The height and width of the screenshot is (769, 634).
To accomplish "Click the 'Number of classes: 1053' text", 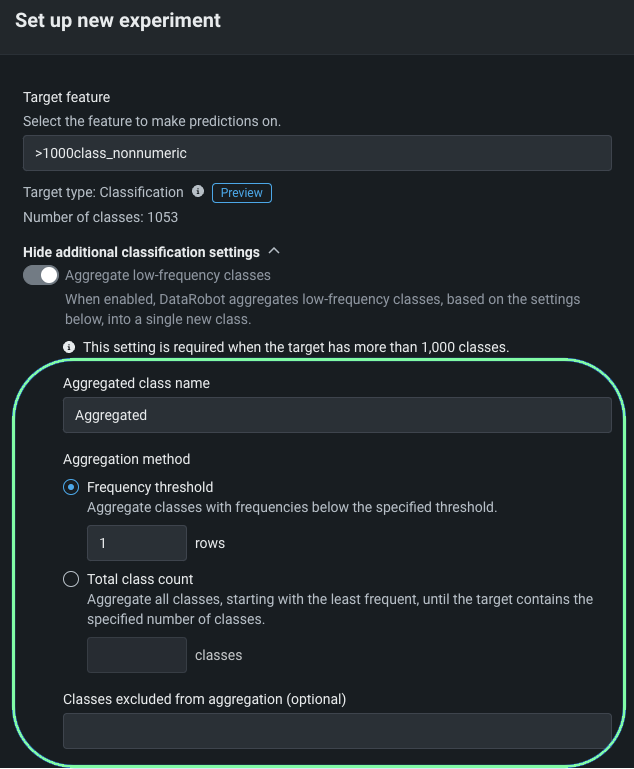I will click(x=101, y=216).
